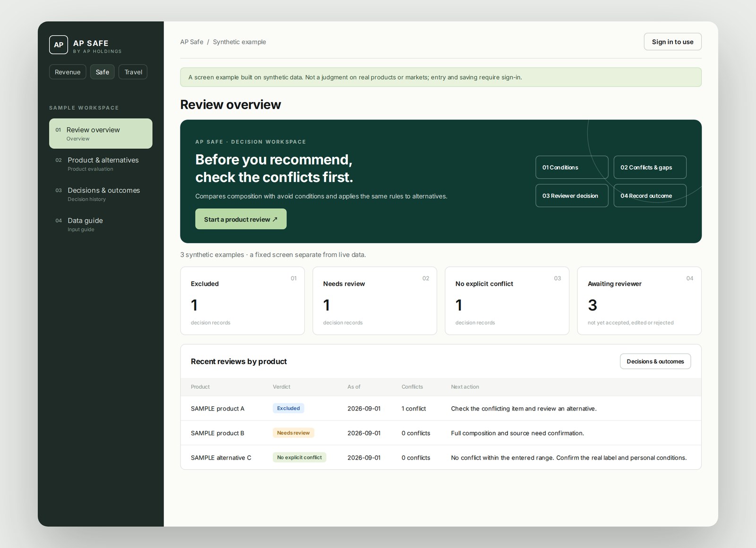Click the AP logo badge
Image resolution: width=756 pixels, height=548 pixels.
point(59,45)
